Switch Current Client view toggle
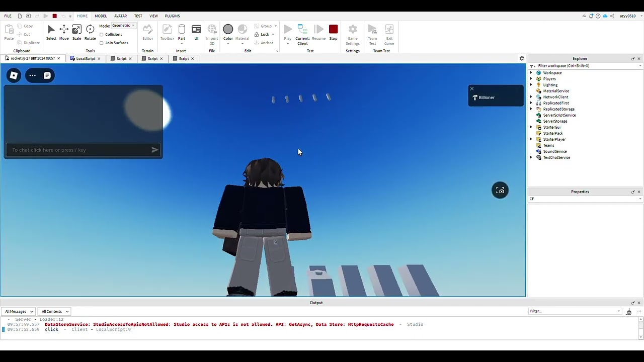Viewport: 644px width, 362px height. (302, 34)
